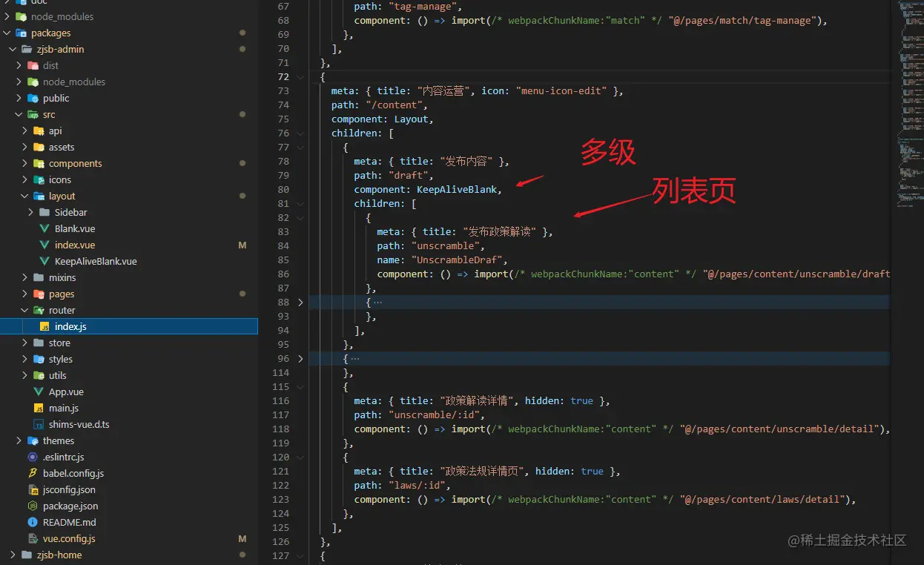This screenshot has width=924, height=565.
Task: Click the Vue icon of Blank.vue
Action: pyautogui.click(x=44, y=228)
